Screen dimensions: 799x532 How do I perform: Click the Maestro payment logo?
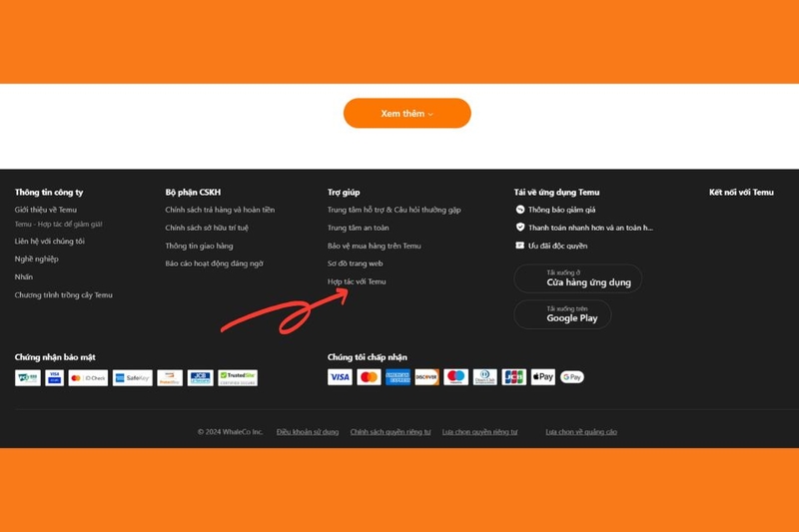[x=456, y=377]
